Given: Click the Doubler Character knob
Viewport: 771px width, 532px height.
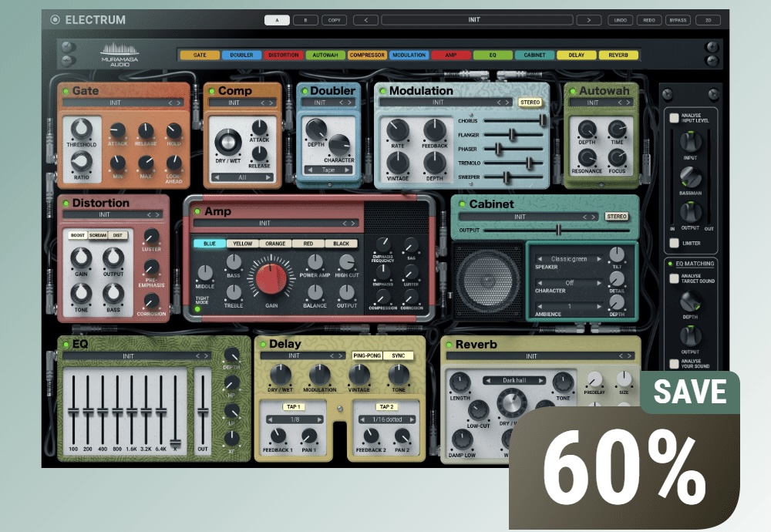Looking at the screenshot, I should [338, 145].
